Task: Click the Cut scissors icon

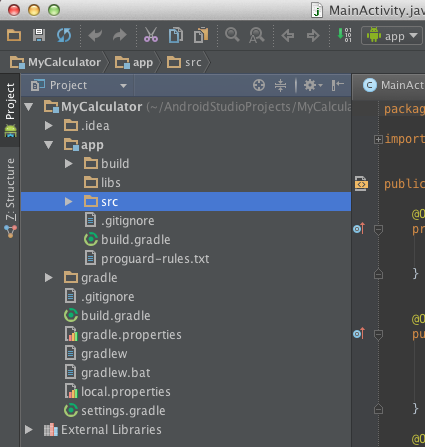Action: click(151, 35)
